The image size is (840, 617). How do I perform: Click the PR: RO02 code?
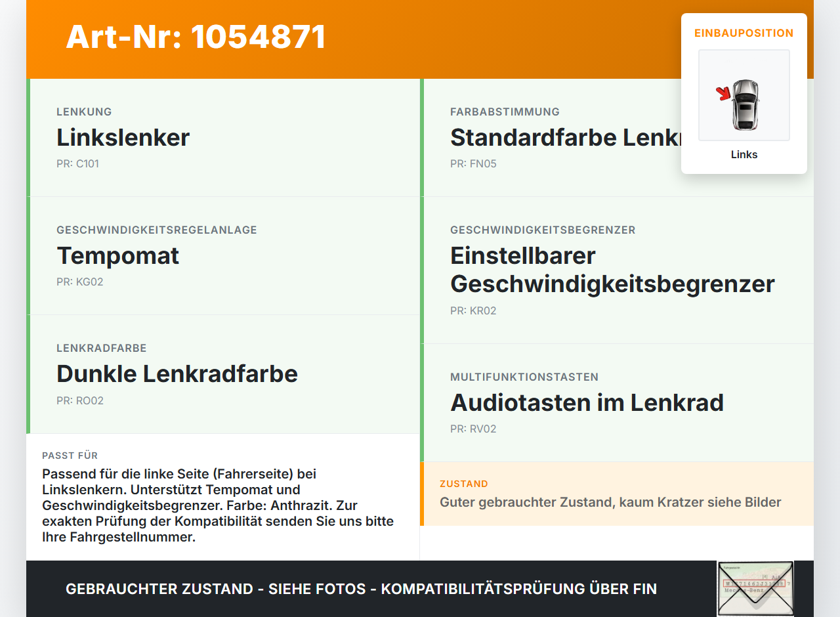tap(80, 401)
